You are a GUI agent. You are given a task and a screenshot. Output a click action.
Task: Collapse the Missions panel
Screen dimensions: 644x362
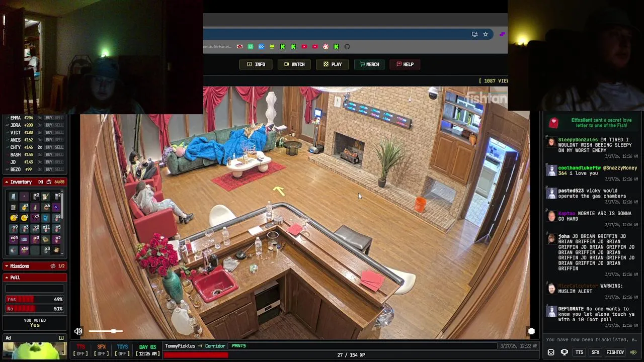pyautogui.click(x=7, y=266)
